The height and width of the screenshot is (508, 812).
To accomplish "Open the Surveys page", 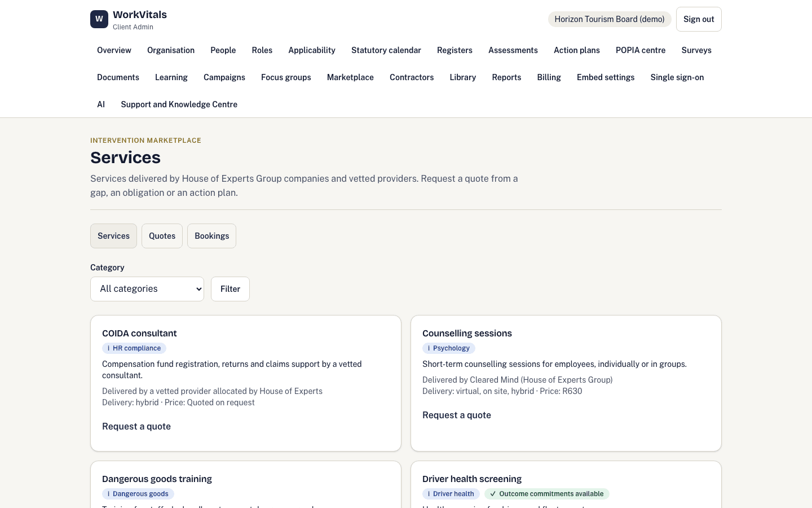I will [x=696, y=50].
